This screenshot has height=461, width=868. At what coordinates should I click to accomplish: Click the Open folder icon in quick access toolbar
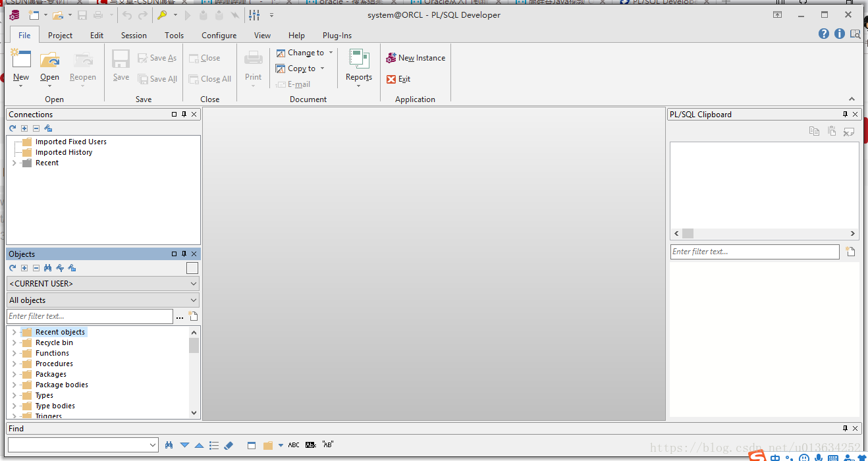tap(58, 14)
